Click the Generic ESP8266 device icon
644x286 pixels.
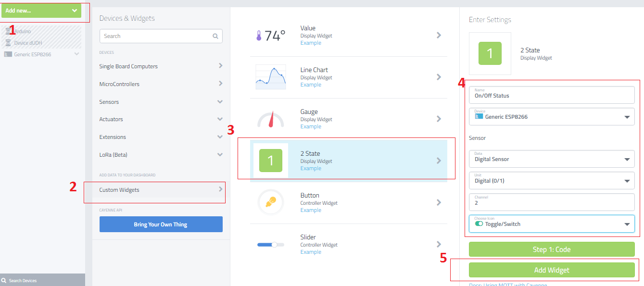[x=8, y=54]
